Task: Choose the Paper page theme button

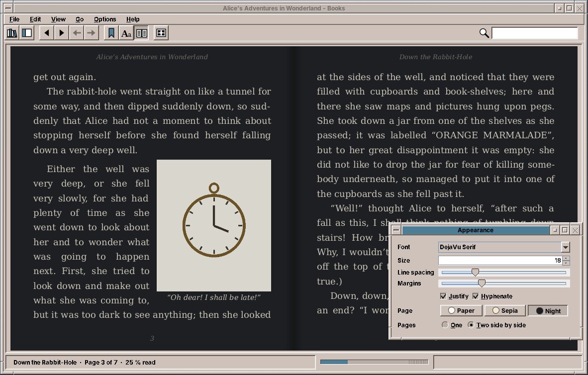Action: tap(461, 310)
